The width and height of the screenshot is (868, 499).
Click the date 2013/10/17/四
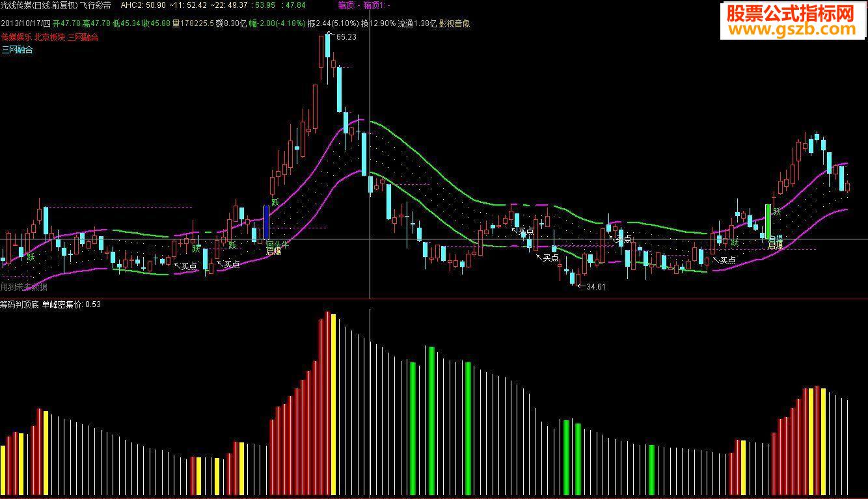coord(25,23)
